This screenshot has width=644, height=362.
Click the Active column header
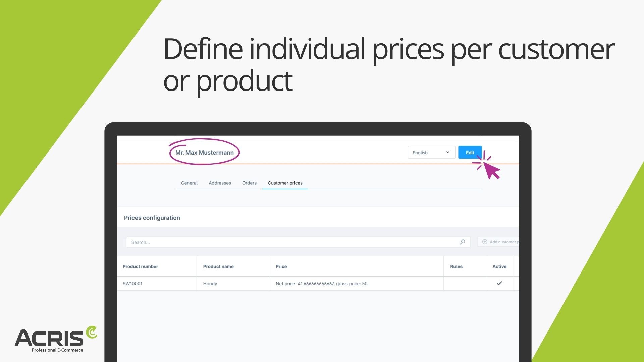pyautogui.click(x=499, y=266)
